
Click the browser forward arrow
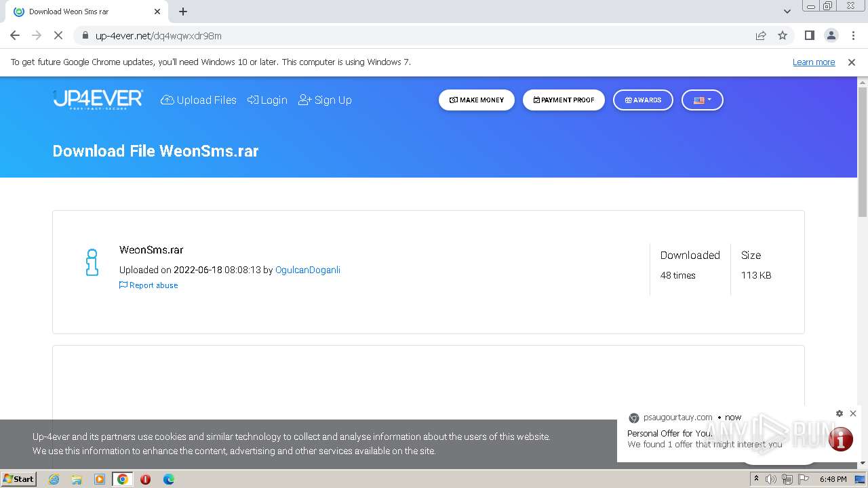click(x=37, y=35)
